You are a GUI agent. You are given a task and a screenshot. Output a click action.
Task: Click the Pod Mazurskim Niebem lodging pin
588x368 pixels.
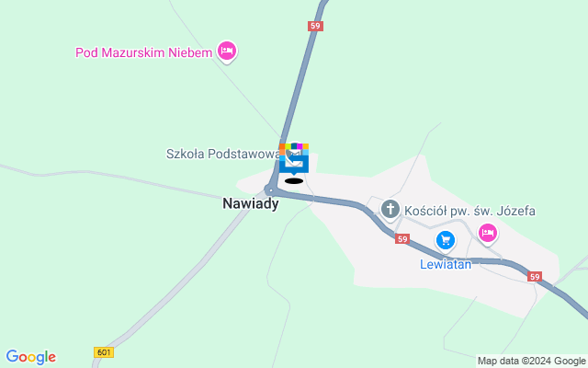coord(227,52)
